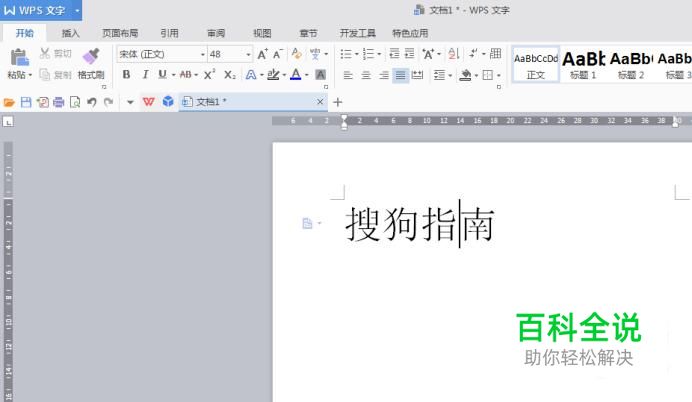This screenshot has width=692, height=402.
Task: Undo the last action
Action: (91, 102)
